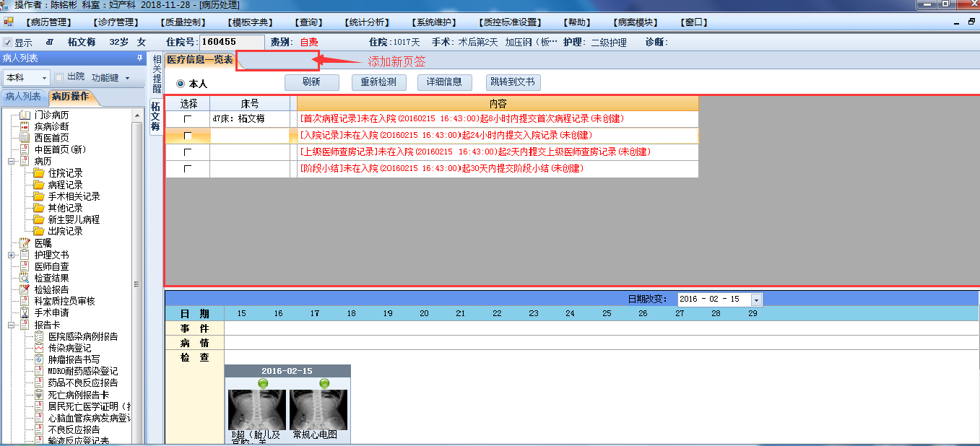Image resolution: width=980 pixels, height=446 pixels.
Task: Open the 日期改变 date picker dropdown
Action: tap(756, 299)
